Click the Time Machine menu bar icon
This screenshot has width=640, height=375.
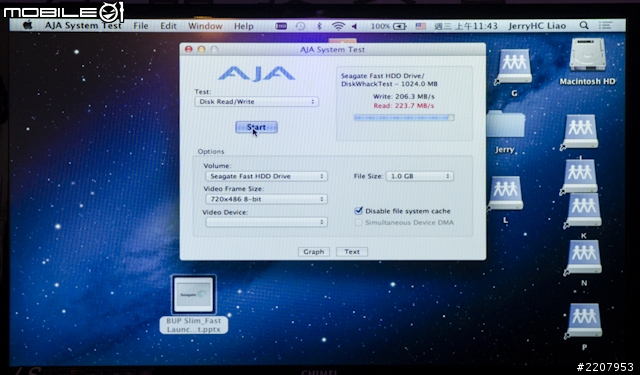pyautogui.click(x=300, y=26)
